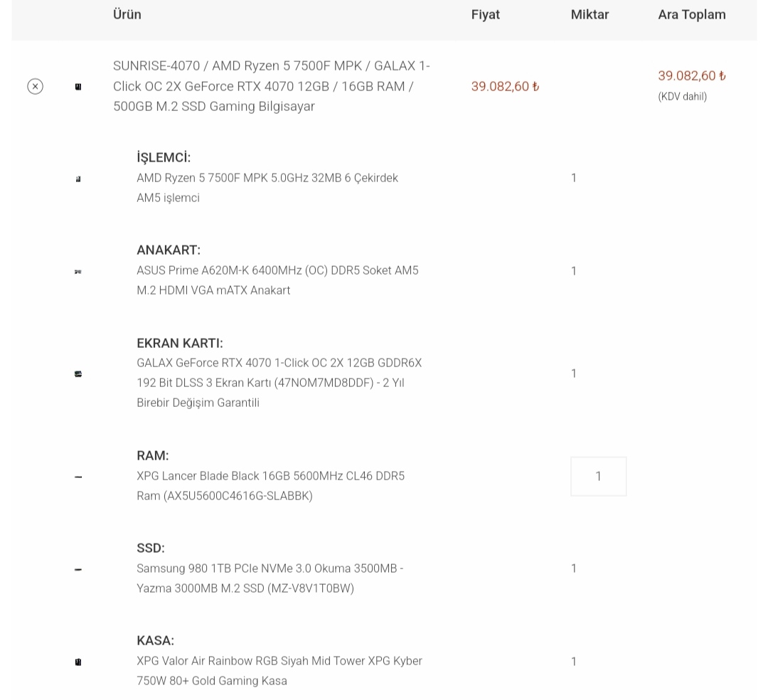Click the XPG Lancer RAM thumbnail
The width and height of the screenshot is (768, 700).
(78, 477)
